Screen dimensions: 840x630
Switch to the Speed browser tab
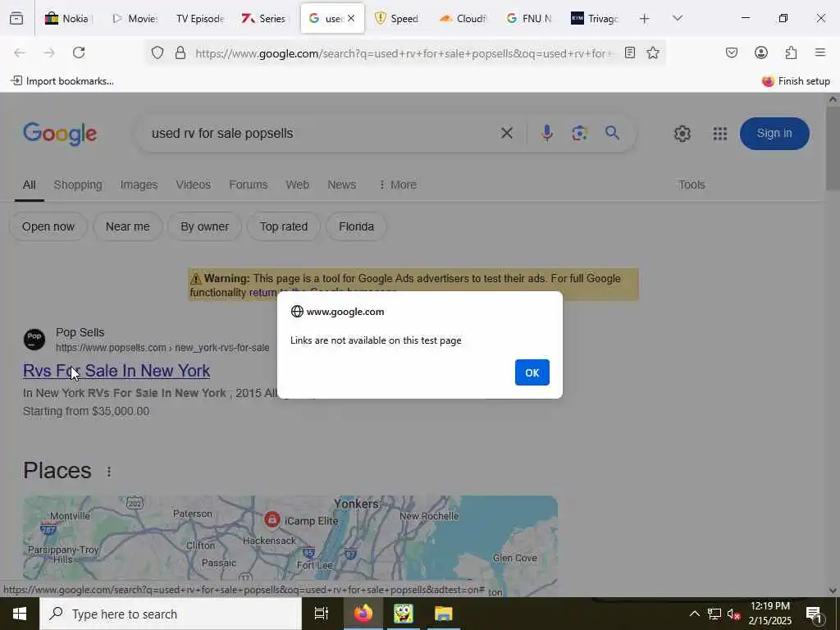(x=397, y=19)
